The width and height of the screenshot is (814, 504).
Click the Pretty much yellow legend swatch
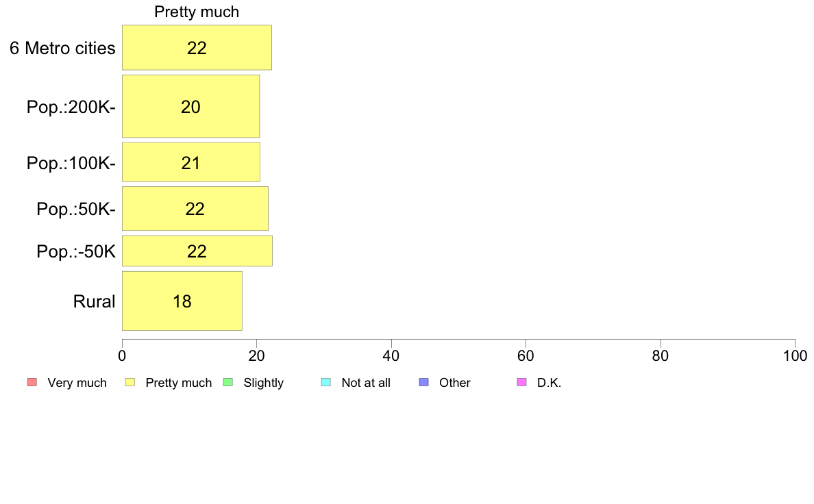click(130, 383)
